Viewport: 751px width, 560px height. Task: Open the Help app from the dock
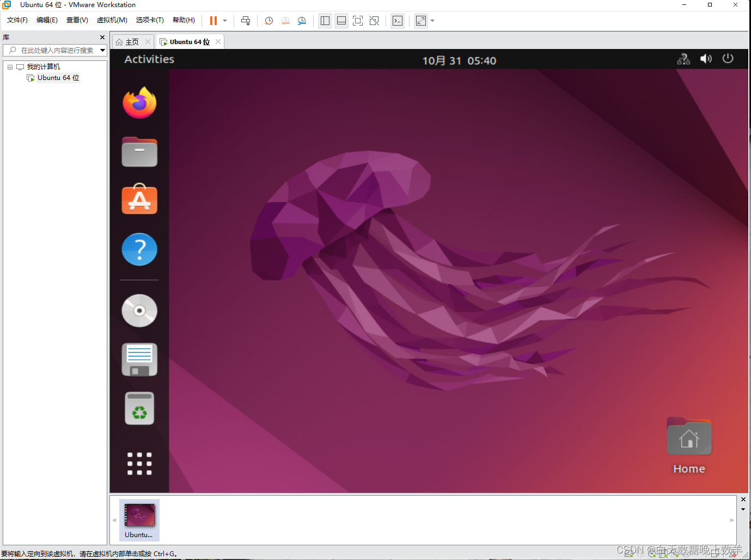coord(139,249)
